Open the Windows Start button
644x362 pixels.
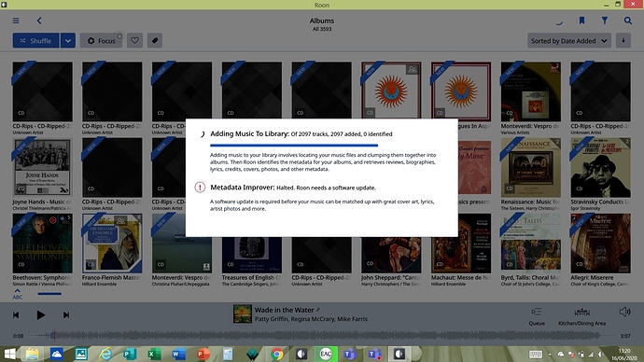[10, 354]
